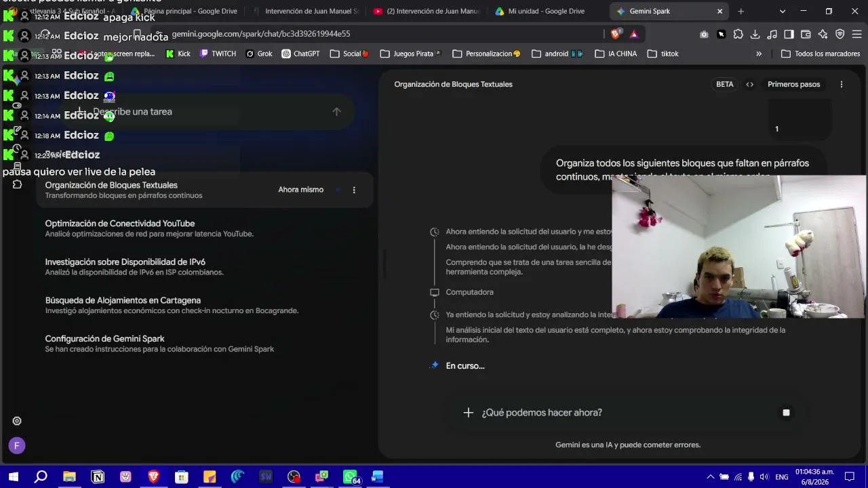Expand the hidden bookmarks overflow chevron
This screenshot has width=868, height=488.
click(759, 54)
